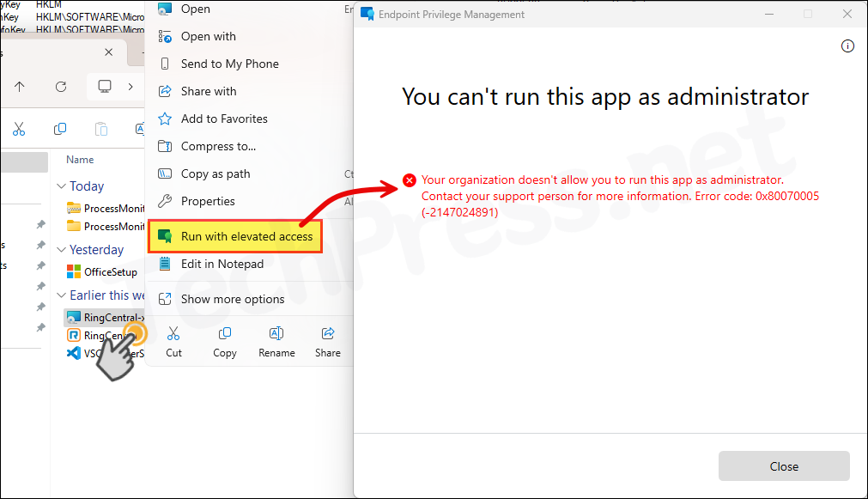
Task: Click the orange RingCentral app icon
Action: tap(74, 335)
